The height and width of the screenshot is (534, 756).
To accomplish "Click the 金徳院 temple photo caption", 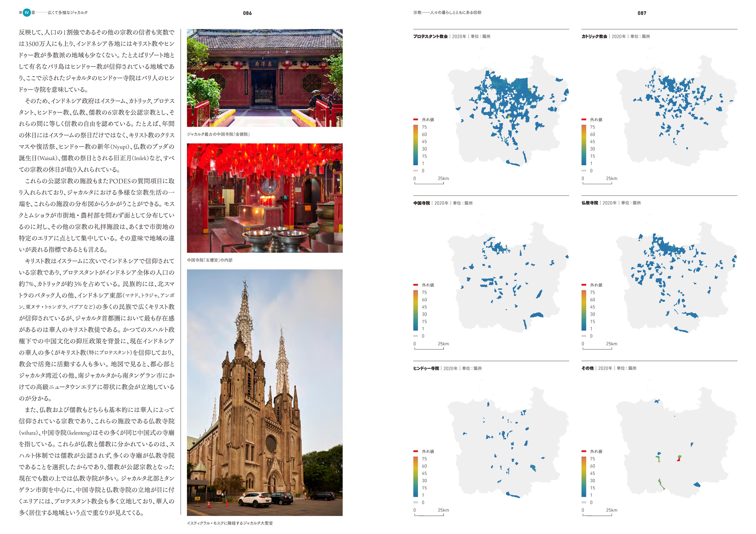I will tap(219, 134).
